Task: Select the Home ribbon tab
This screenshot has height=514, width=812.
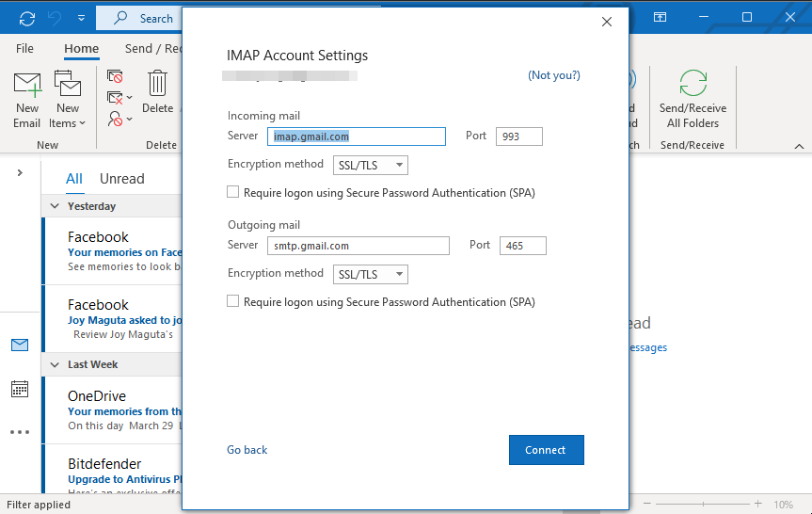Action: click(x=81, y=49)
